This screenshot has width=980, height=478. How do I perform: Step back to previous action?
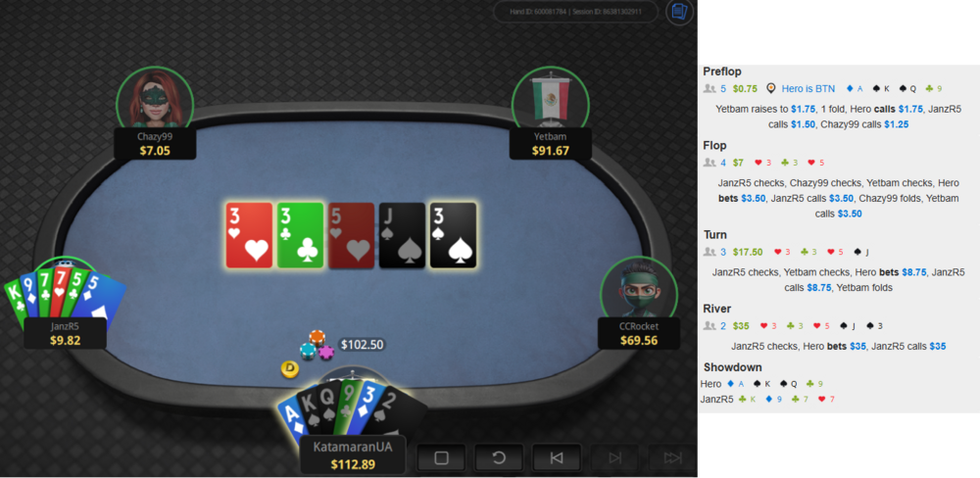(x=557, y=458)
